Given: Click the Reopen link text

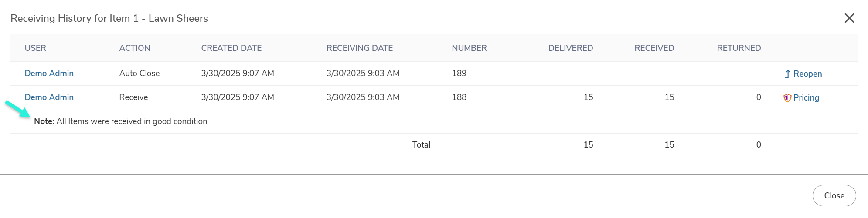Looking at the screenshot, I should tap(807, 74).
